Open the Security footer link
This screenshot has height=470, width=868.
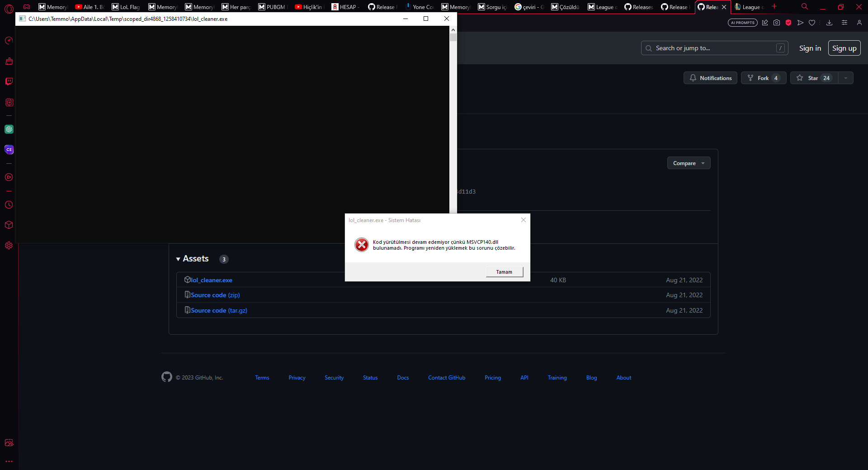334,378
